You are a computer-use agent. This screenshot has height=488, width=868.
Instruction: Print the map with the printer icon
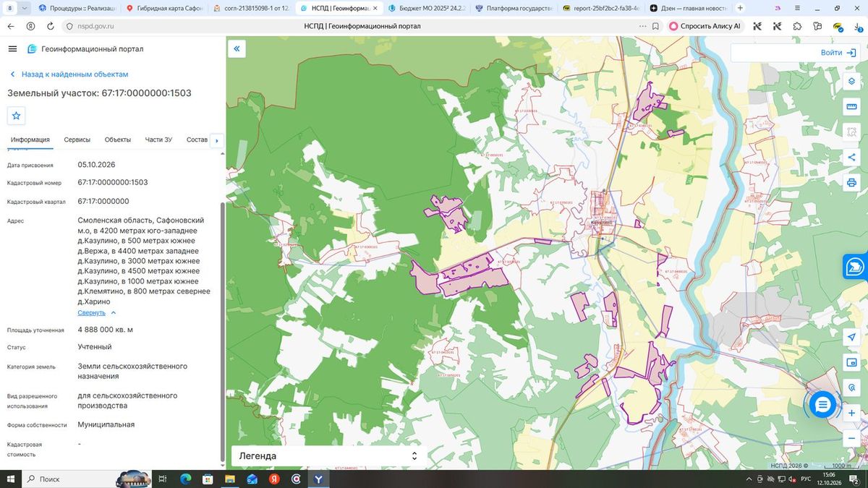[851, 183]
